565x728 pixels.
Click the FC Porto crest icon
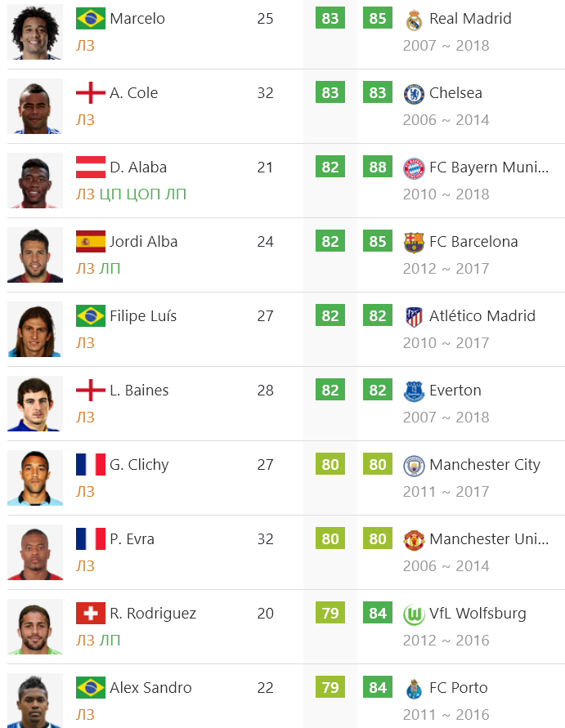(x=414, y=689)
